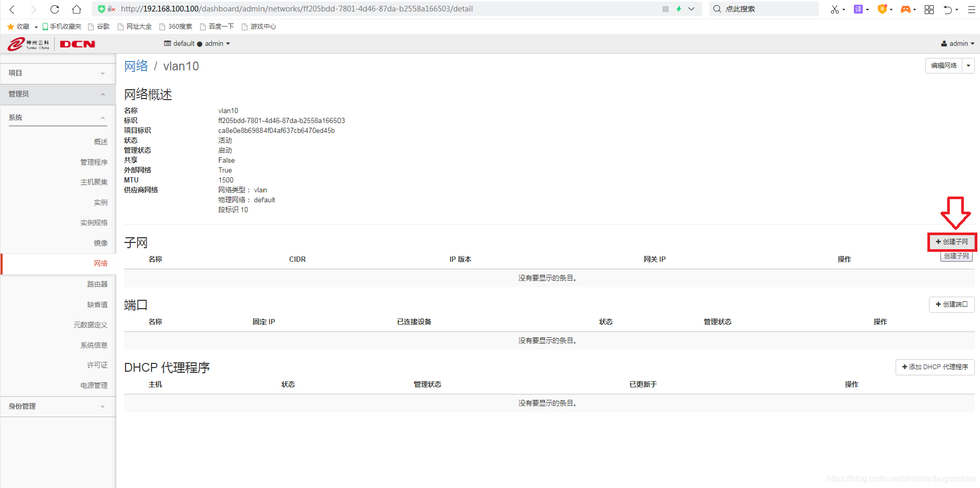Click the undo closed tab arrow

(948, 9)
